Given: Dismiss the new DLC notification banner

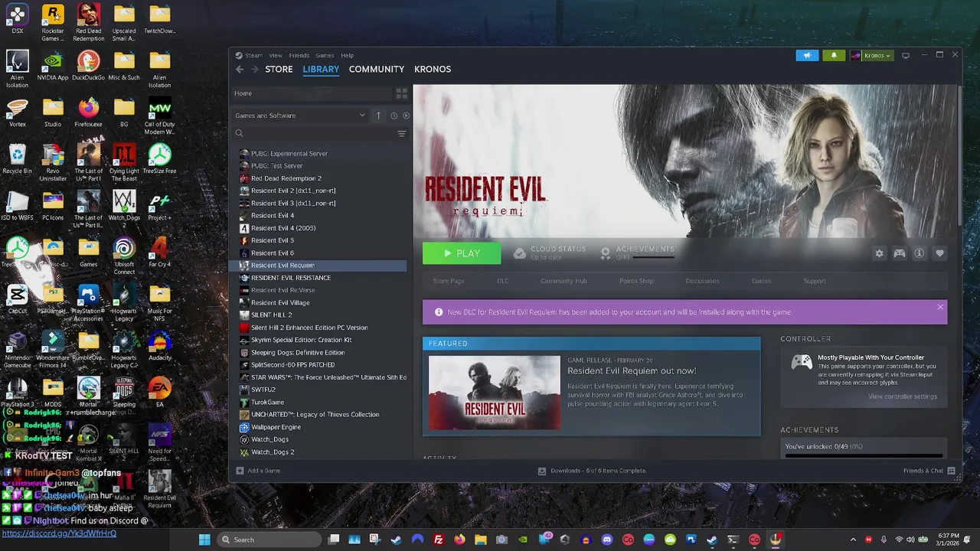Looking at the screenshot, I should click(940, 307).
